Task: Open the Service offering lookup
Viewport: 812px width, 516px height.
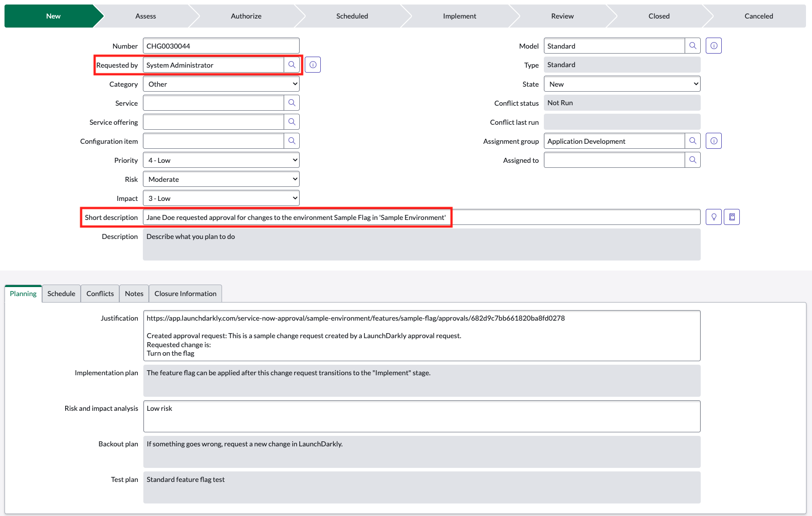Action: 292,122
